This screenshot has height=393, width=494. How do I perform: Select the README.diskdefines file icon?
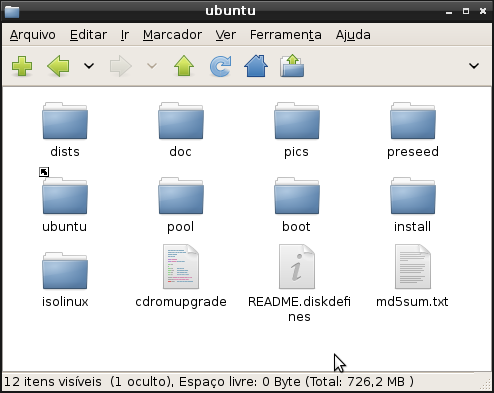297,267
